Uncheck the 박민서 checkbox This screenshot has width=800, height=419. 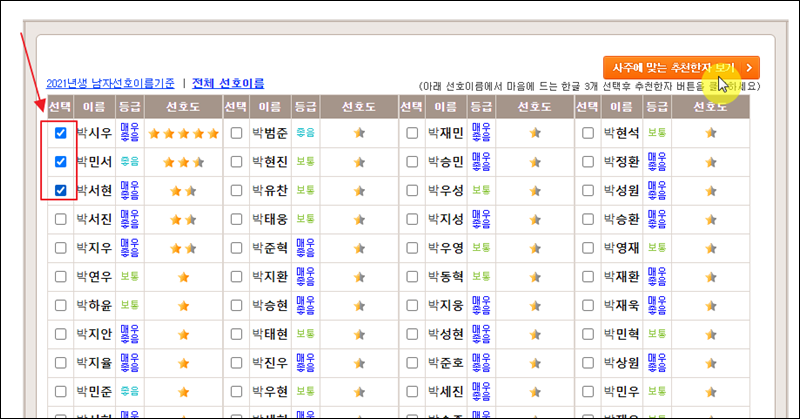point(61,162)
